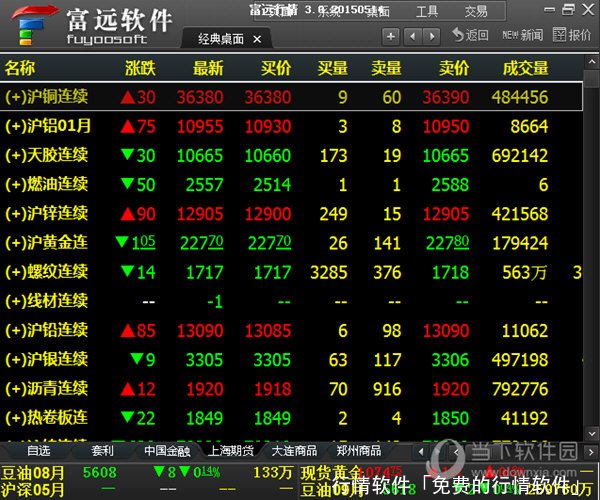Sort by 涨跌 column header
Viewport: 600px width, 500px height.
coord(140,68)
